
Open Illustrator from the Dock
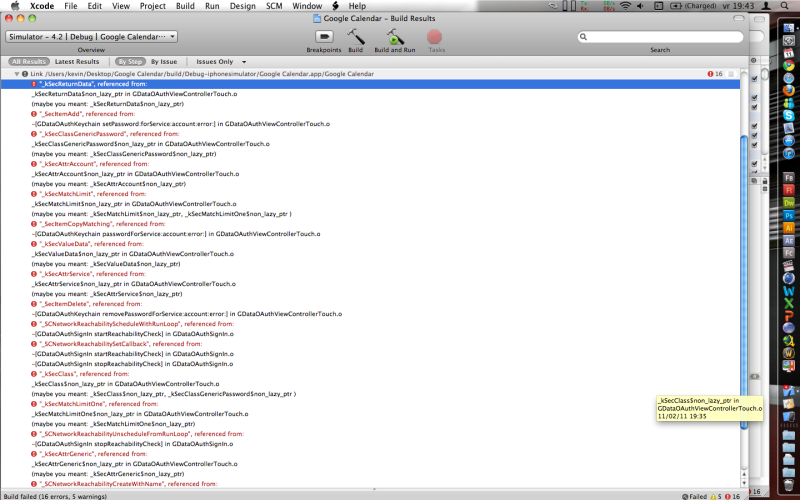tap(789, 228)
